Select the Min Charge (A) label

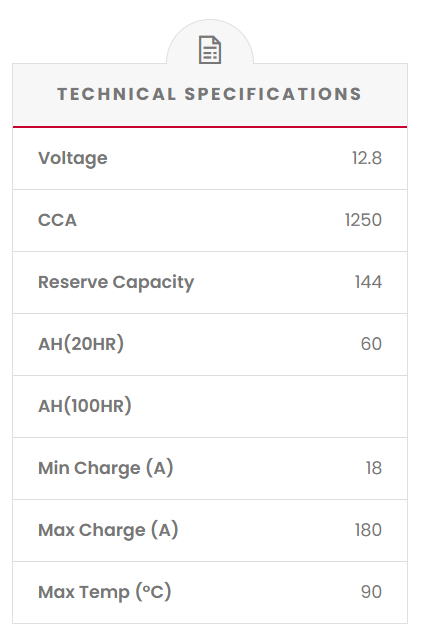105,468
